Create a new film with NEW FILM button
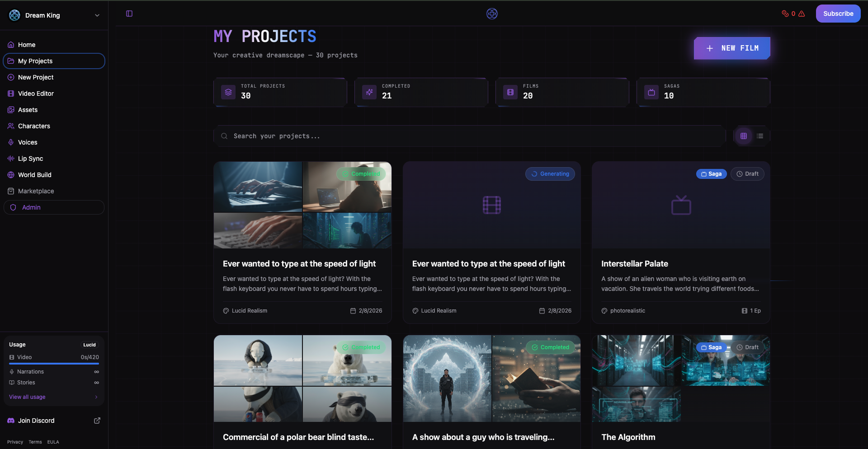 click(x=732, y=48)
